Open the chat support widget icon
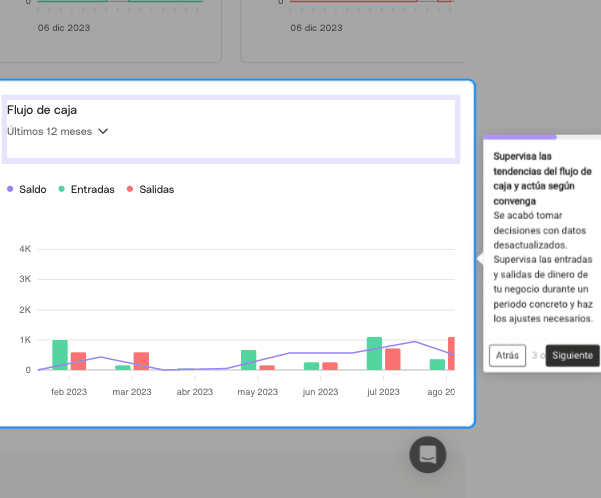 click(427, 454)
